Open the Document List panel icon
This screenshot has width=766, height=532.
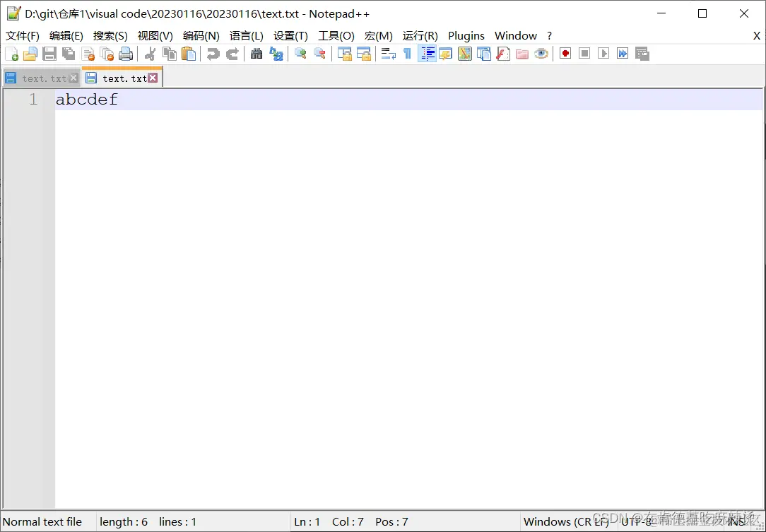[483, 54]
